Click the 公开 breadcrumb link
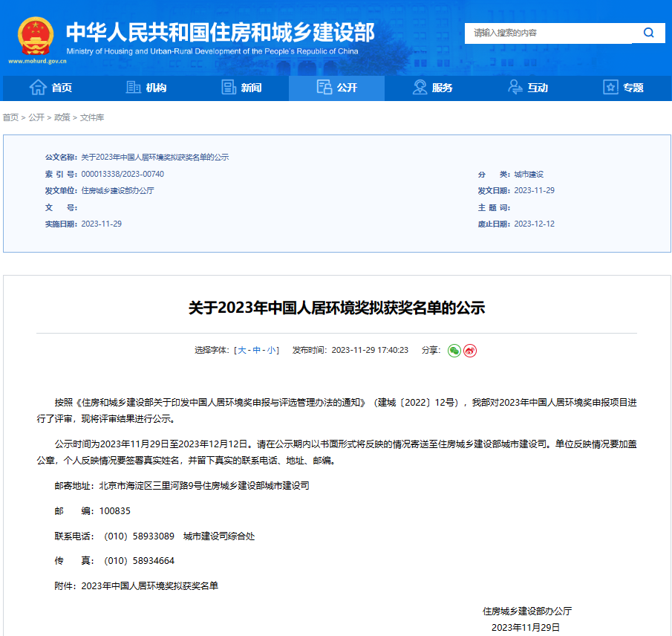Screen dimensions: 672x636 [36, 118]
